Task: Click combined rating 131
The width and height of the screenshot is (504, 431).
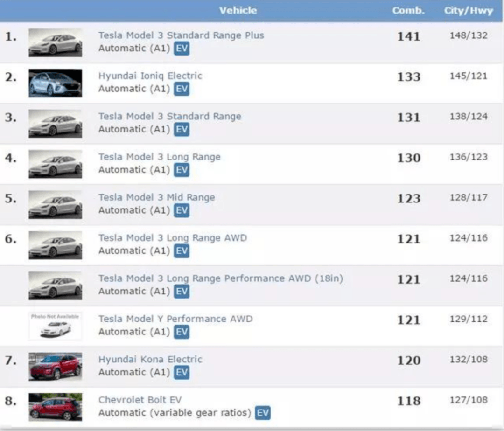Action: [409, 117]
